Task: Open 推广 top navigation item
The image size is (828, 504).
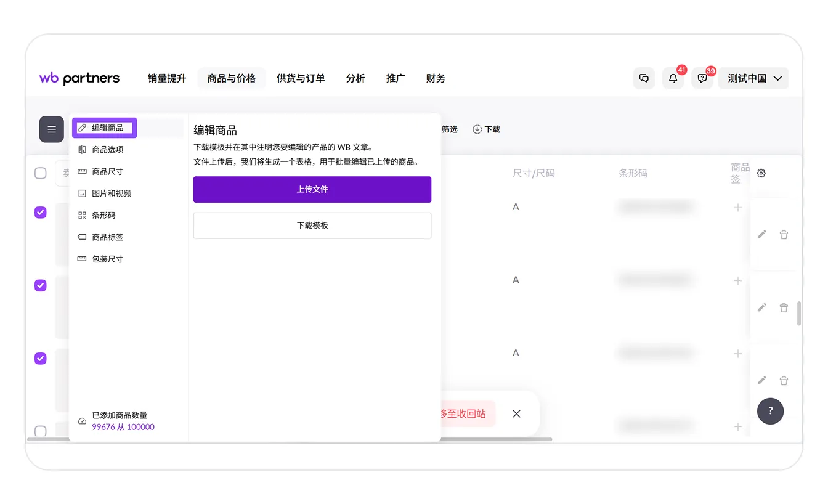Action: tap(396, 78)
